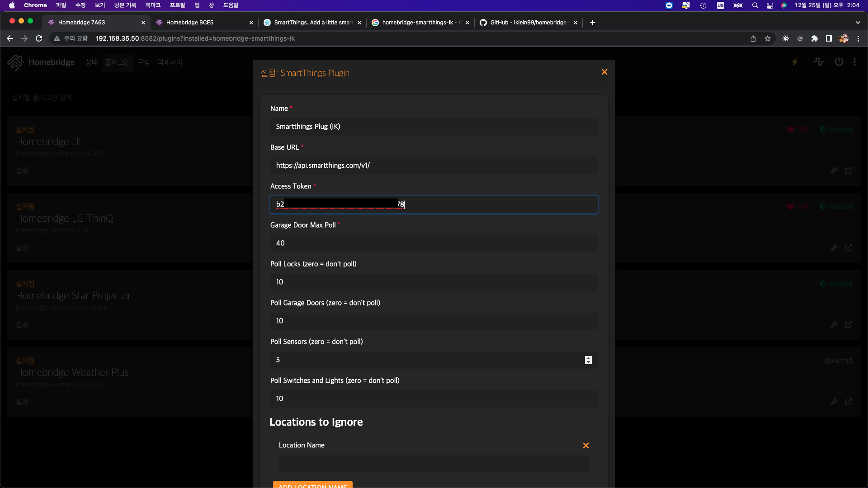Reload the page with Chrome refresh icon
Viewport: 868px width, 488px height.
click(39, 39)
